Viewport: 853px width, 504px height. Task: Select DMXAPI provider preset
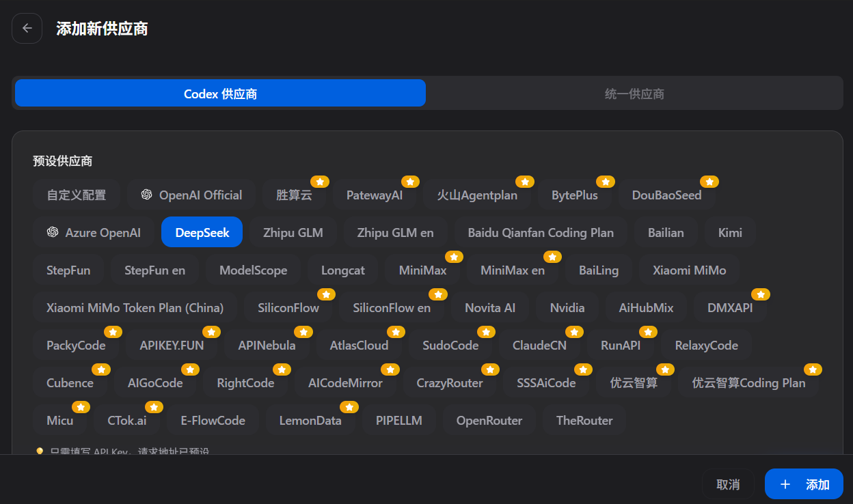tap(730, 307)
